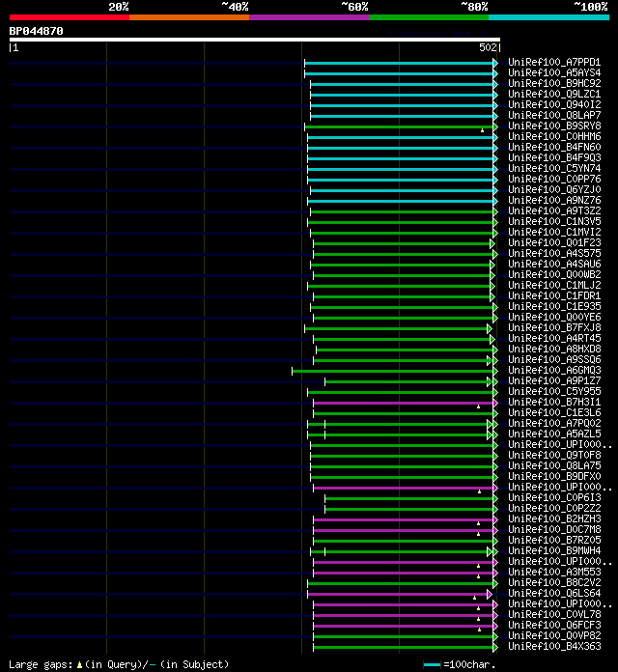Click the yellow gap icon in the Large gaps legend

(79, 665)
